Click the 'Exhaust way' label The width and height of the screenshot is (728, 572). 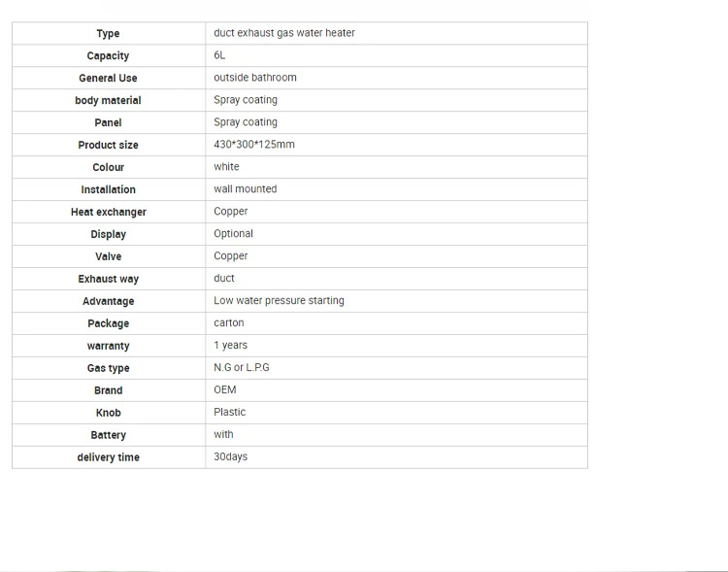click(108, 280)
